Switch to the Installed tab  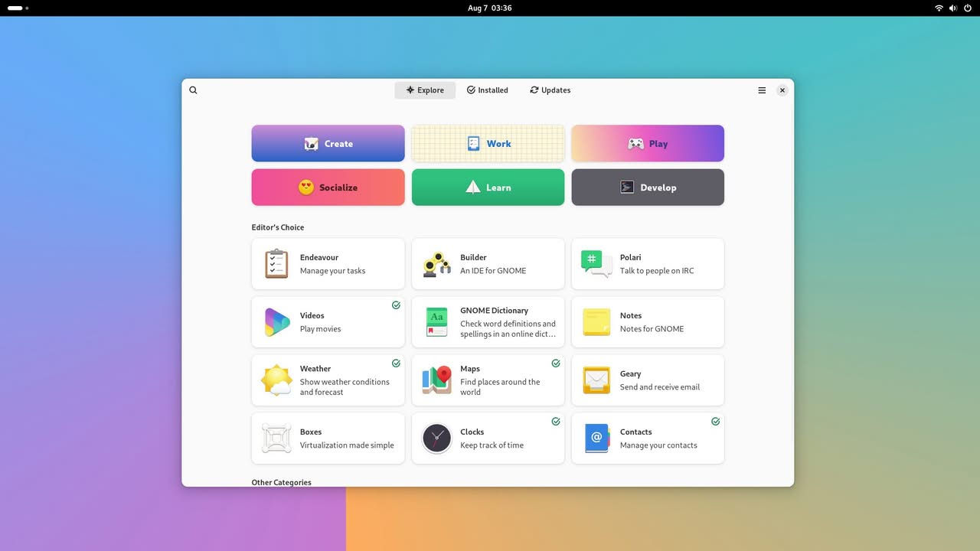[487, 90]
